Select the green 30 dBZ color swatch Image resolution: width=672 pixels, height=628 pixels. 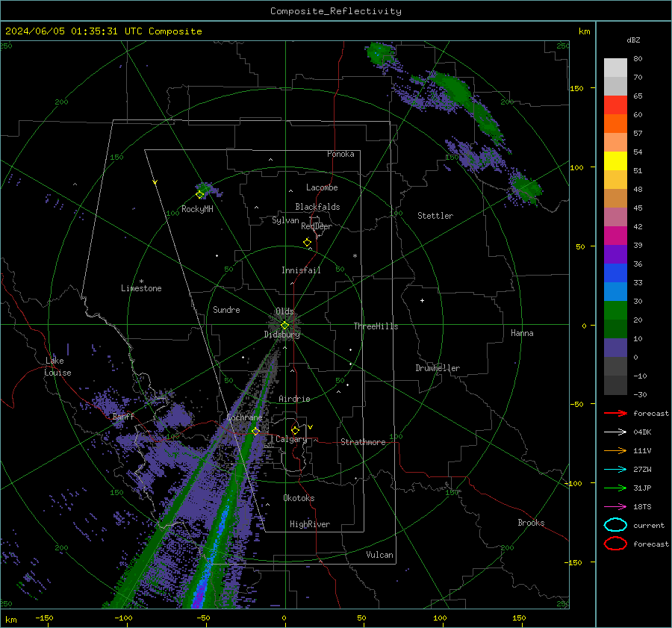(x=615, y=310)
